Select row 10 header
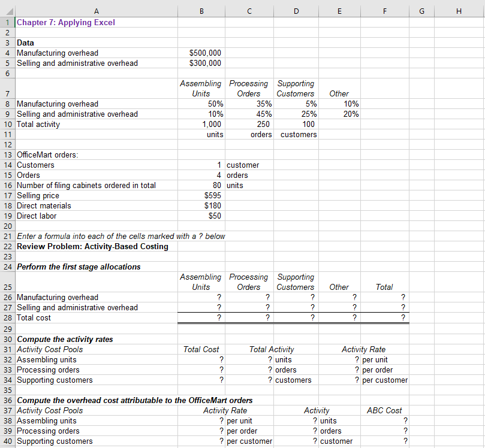Screen dimensions: 485x448 [x=7, y=124]
